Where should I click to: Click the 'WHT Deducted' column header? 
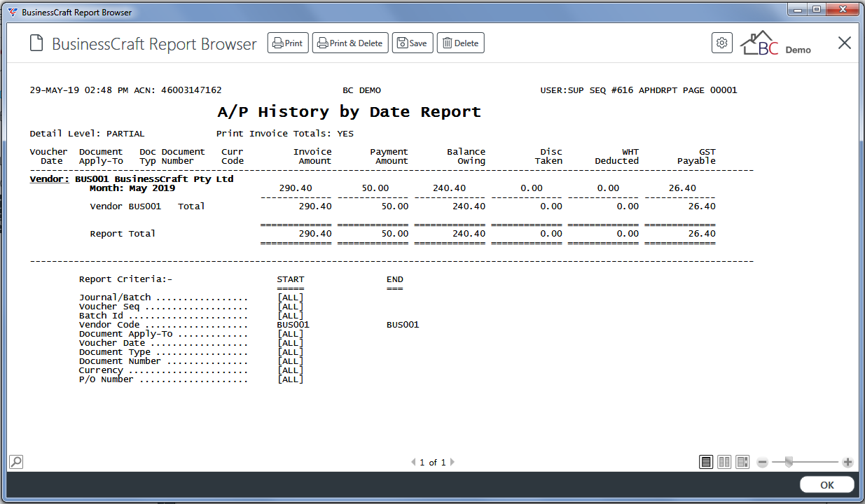pos(617,156)
